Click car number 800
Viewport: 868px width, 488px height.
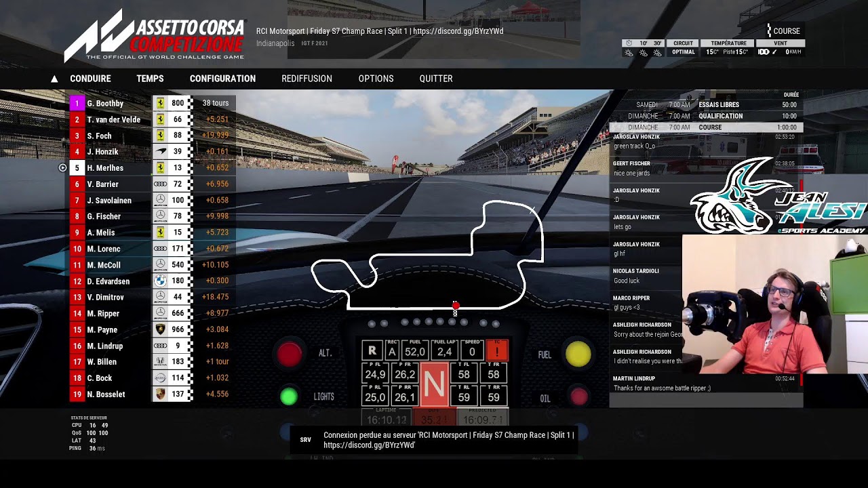coord(178,103)
